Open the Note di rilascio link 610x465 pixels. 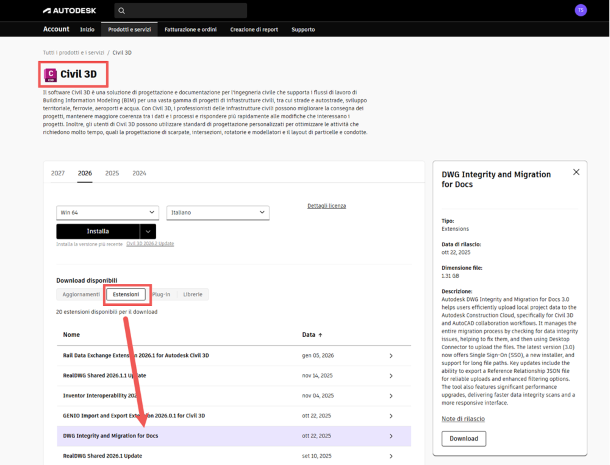pyautogui.click(x=463, y=419)
